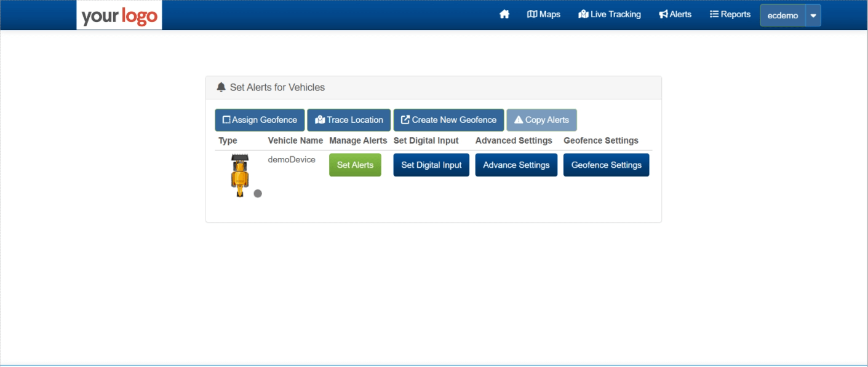Click the gray status dot under the vehicle
The image size is (868, 367).
pos(258,193)
